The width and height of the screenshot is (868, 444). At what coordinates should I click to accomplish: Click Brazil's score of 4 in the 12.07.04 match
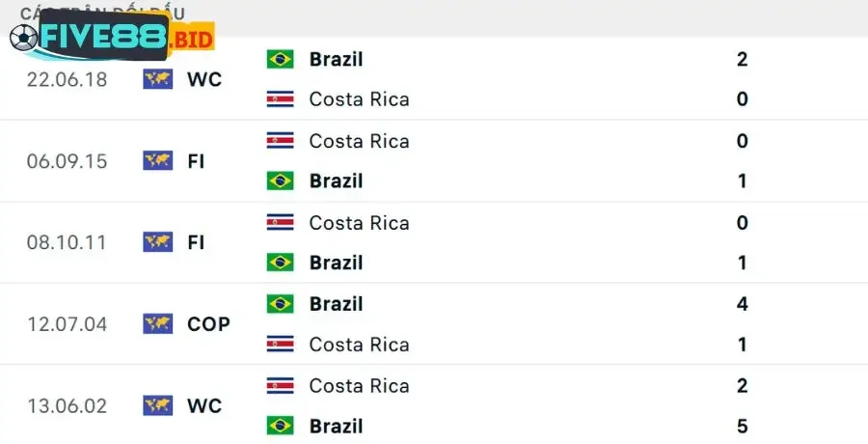pos(742,304)
